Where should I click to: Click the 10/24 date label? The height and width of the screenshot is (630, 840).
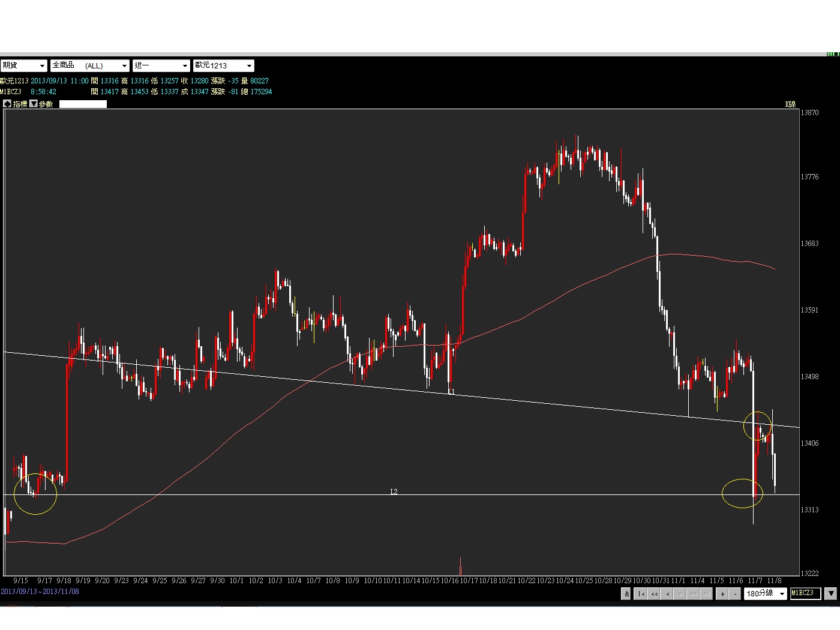point(565,581)
